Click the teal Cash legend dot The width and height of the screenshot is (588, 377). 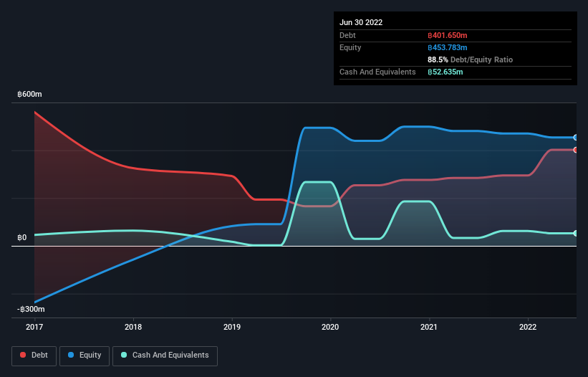coord(124,355)
